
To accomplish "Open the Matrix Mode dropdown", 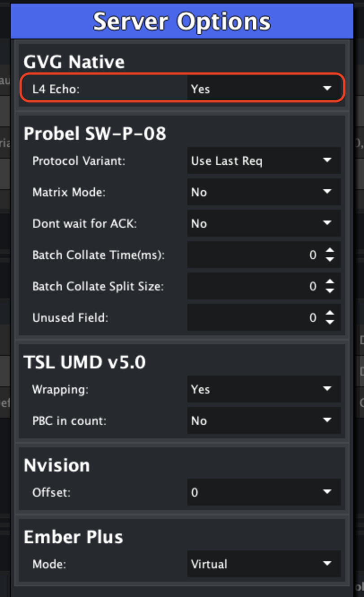I will (x=264, y=192).
